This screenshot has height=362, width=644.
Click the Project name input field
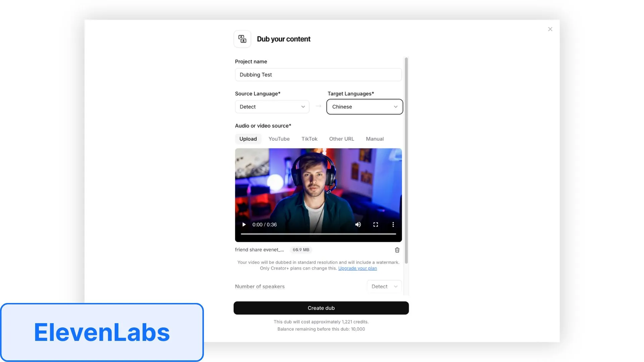tap(318, 75)
